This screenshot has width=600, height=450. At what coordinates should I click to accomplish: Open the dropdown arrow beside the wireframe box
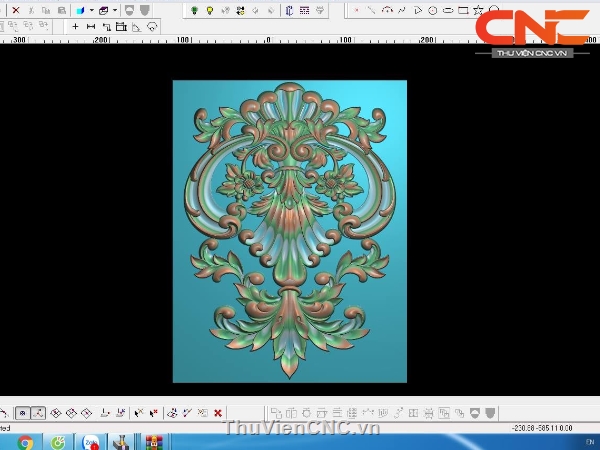(114, 10)
